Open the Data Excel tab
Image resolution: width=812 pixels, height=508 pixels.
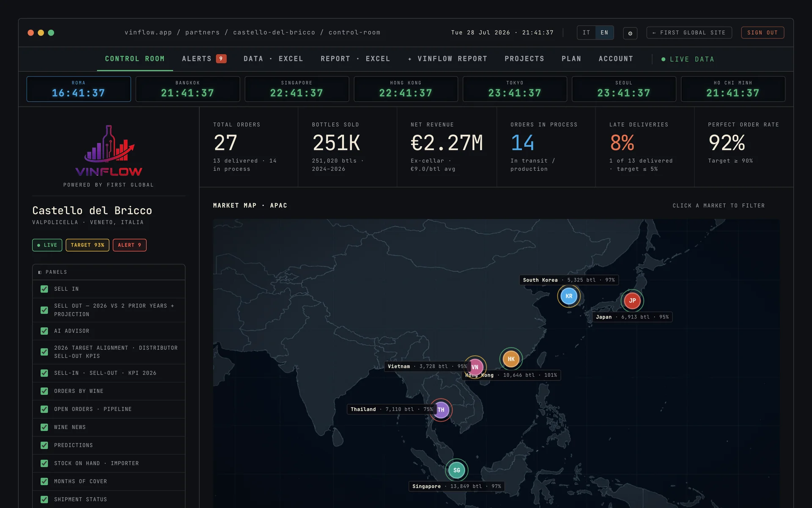pyautogui.click(x=273, y=59)
